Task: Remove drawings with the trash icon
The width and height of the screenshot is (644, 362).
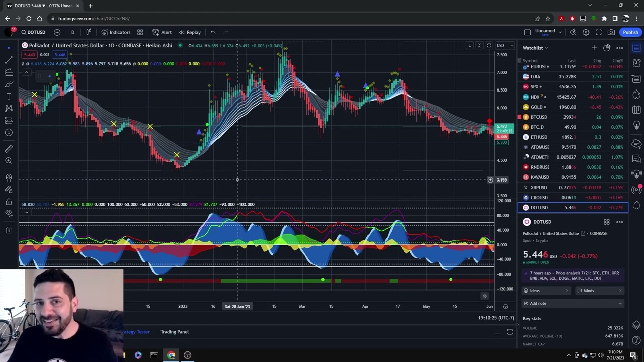Action: (x=9, y=230)
